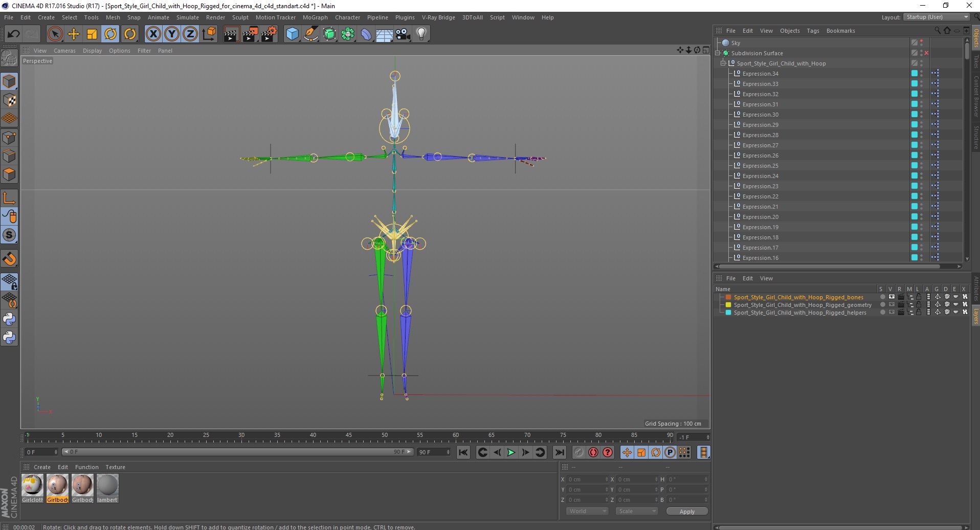Toggle Y axis lock
Image resolution: width=980 pixels, height=530 pixels.
pos(172,34)
